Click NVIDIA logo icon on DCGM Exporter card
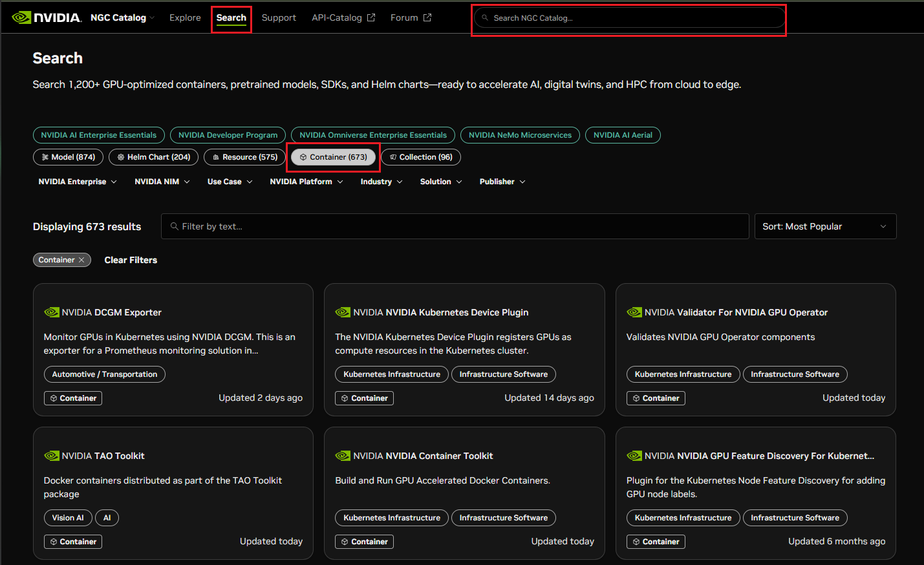The width and height of the screenshot is (924, 565). 52,312
